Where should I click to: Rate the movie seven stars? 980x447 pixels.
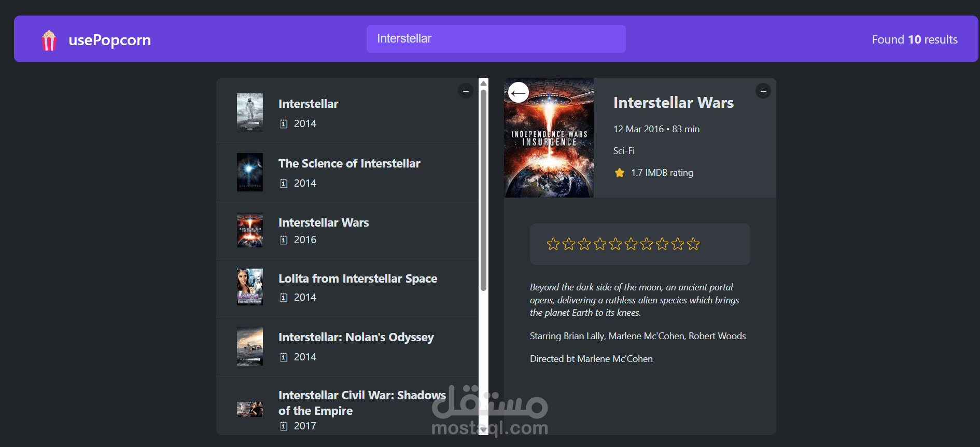click(647, 244)
